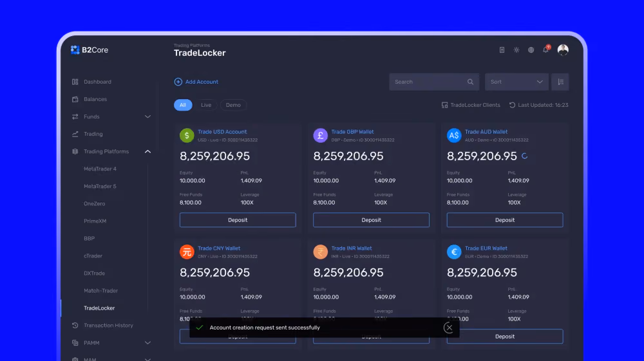Click the Dashboard grid icon
Viewport: 644px width, 361px height.
click(x=75, y=82)
